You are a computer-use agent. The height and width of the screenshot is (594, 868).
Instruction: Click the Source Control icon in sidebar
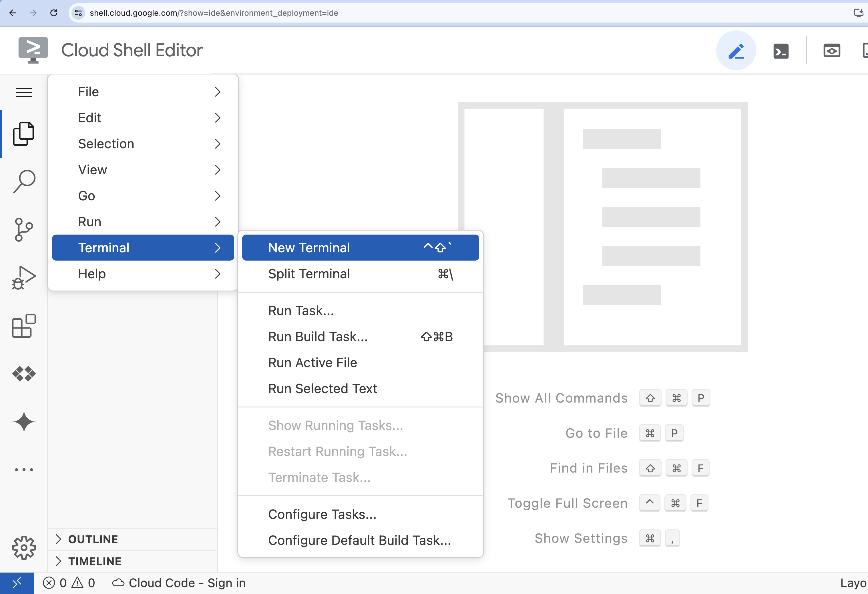coord(24,231)
